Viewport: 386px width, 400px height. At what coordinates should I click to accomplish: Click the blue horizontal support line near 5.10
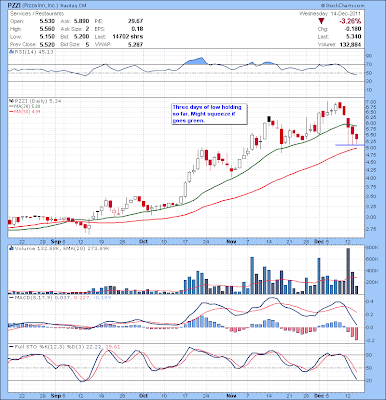350,145
